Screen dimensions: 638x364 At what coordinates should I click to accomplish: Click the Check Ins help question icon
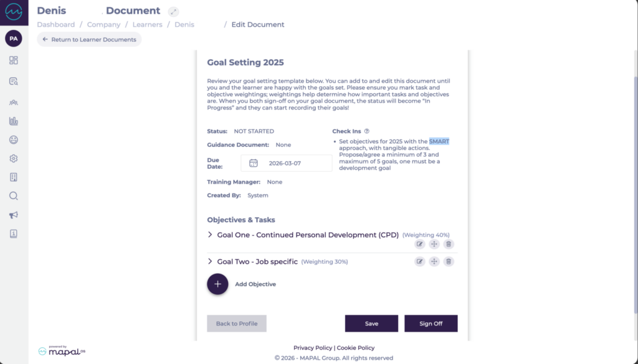(x=367, y=131)
